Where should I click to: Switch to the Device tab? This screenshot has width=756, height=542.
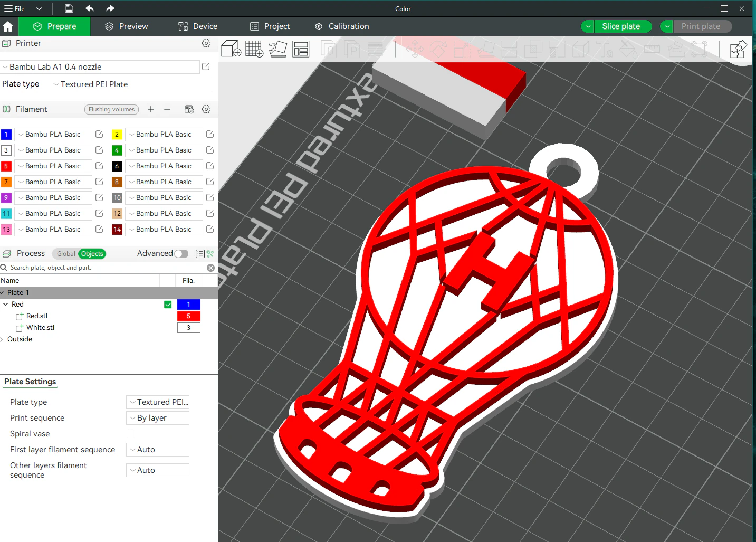pyautogui.click(x=198, y=26)
